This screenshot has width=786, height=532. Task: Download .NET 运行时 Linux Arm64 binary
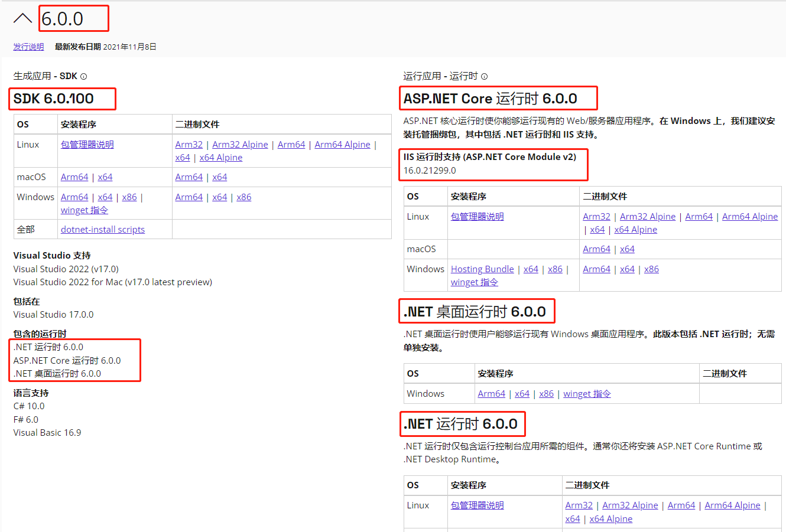(681, 505)
